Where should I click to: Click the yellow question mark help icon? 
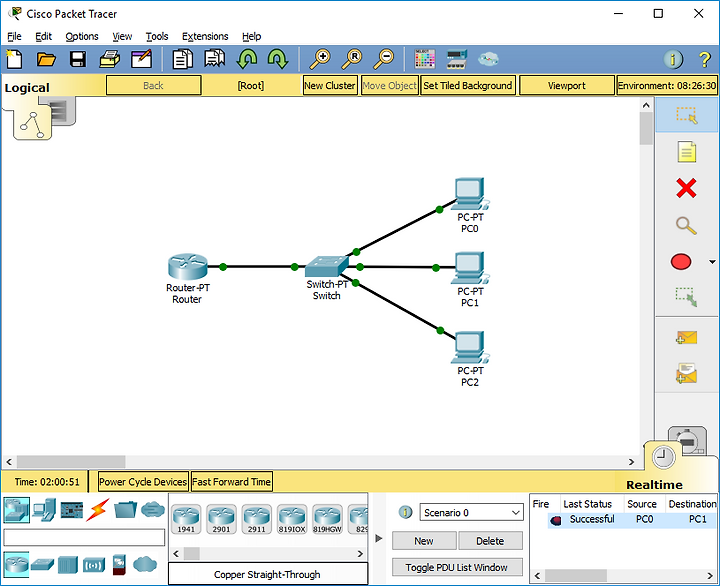pyautogui.click(x=705, y=60)
